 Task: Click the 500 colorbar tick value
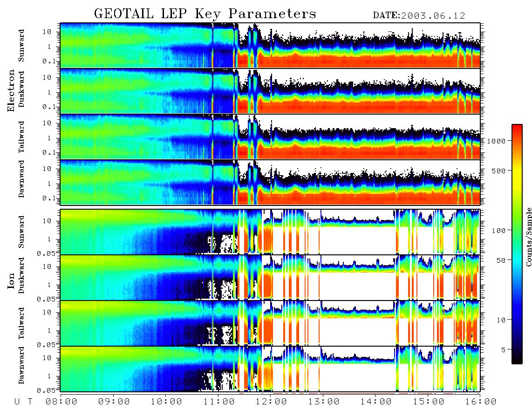[x=499, y=171]
